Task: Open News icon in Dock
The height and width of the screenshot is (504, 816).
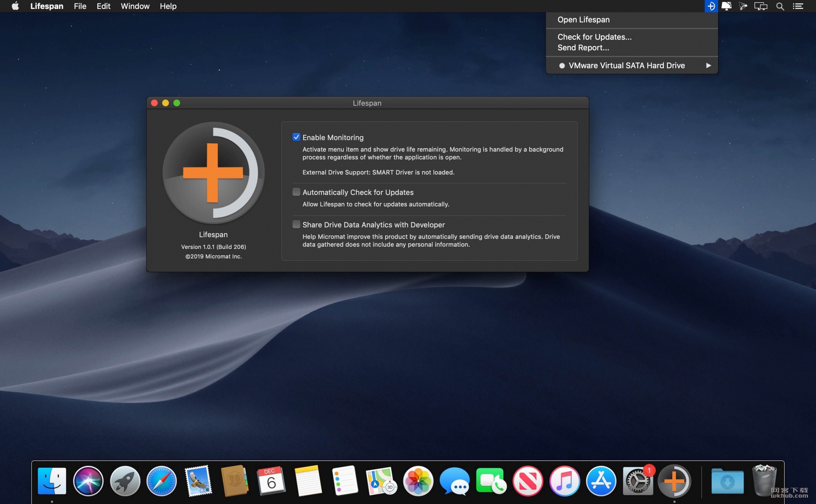Action: coord(528,481)
